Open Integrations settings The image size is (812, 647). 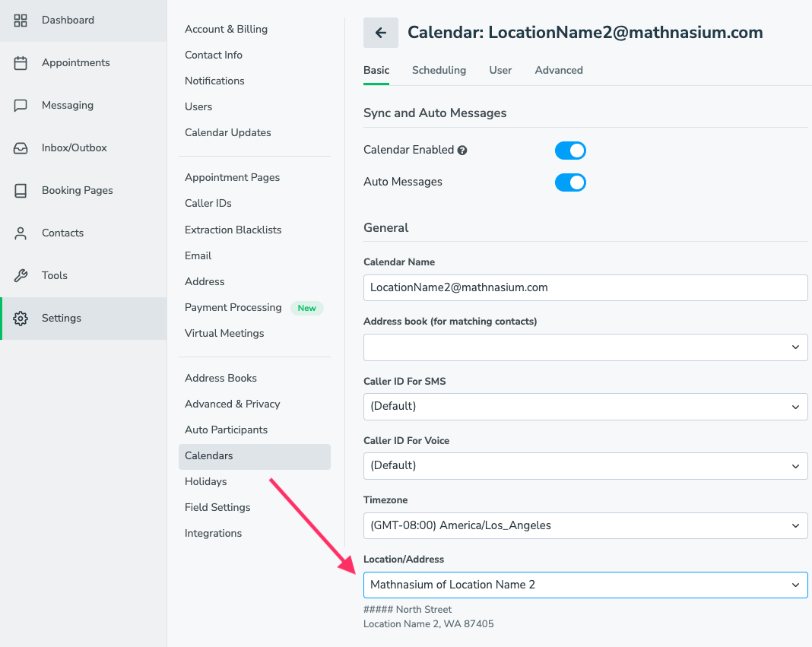[x=214, y=534]
